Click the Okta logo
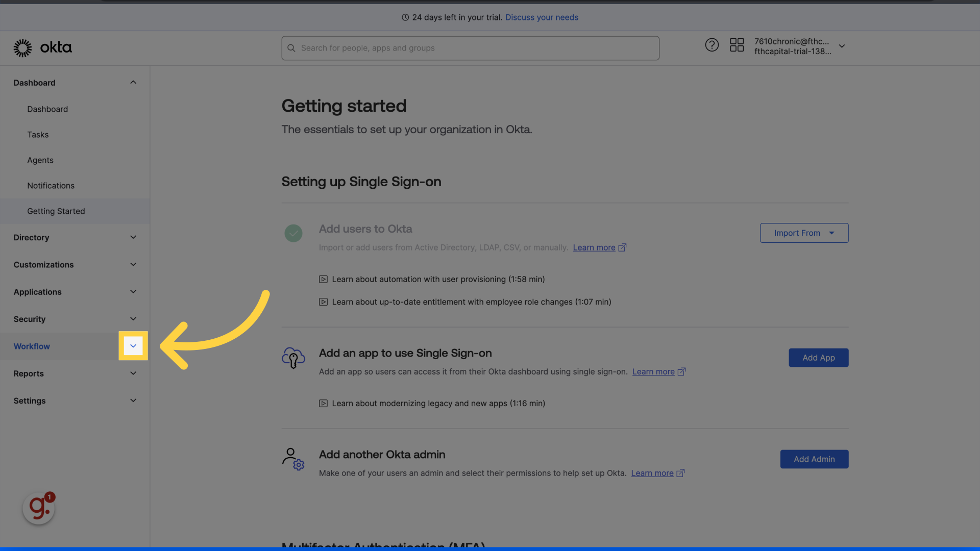Image resolution: width=980 pixels, height=551 pixels. (42, 48)
